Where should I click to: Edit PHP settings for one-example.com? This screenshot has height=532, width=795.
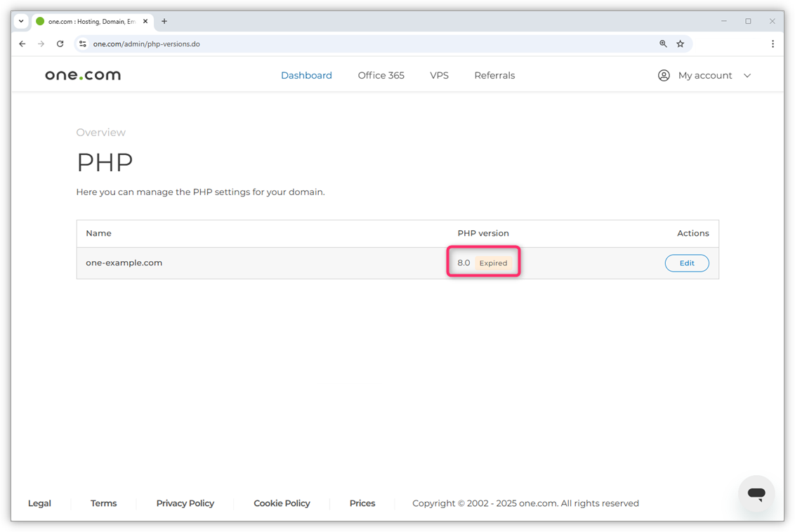(687, 262)
